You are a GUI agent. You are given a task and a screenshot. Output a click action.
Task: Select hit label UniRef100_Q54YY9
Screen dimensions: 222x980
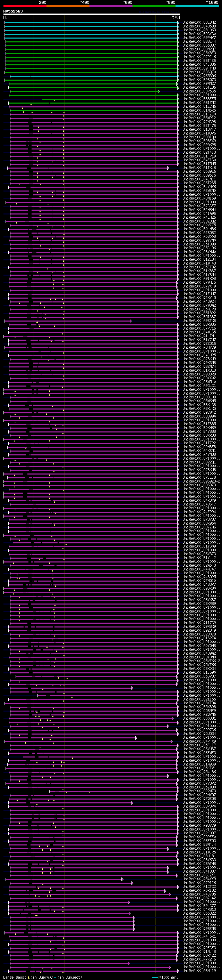coord(199,879)
